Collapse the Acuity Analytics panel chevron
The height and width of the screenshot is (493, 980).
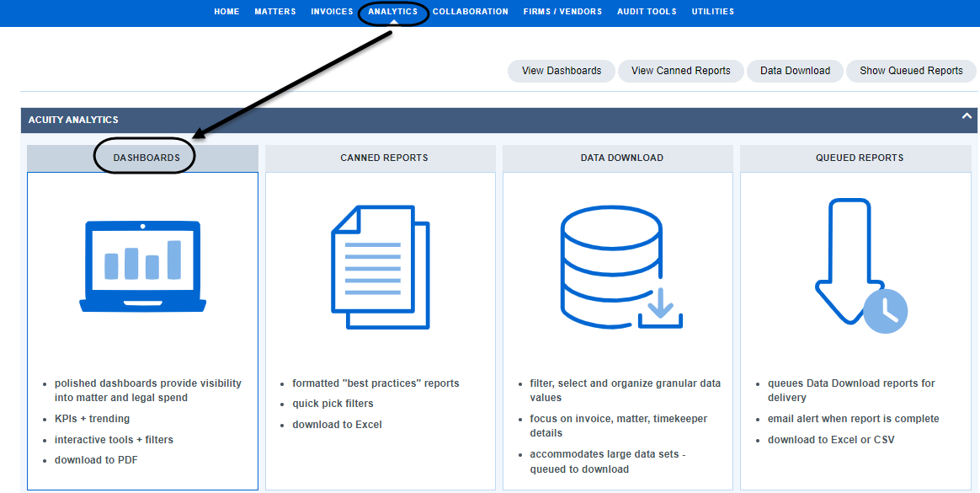click(967, 117)
